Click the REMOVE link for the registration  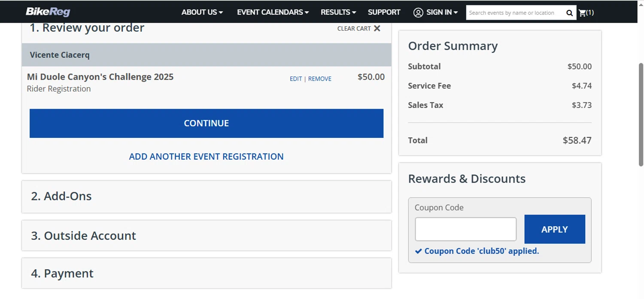tap(319, 79)
